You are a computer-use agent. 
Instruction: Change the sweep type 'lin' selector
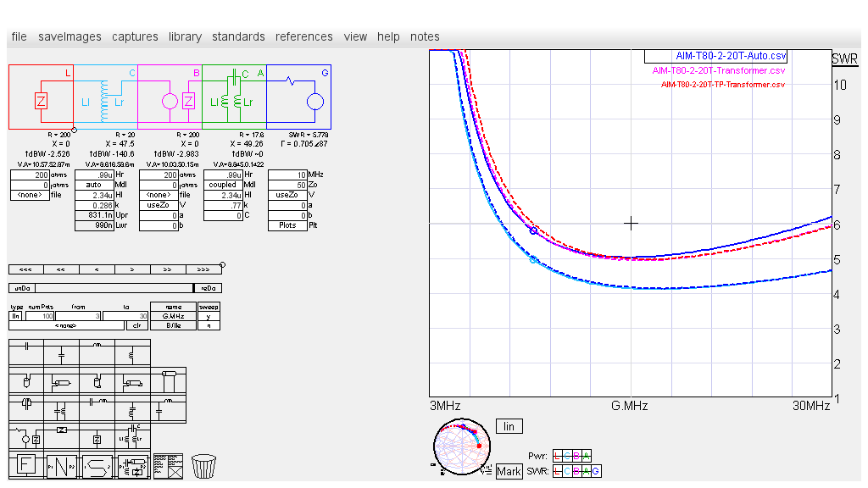15,316
